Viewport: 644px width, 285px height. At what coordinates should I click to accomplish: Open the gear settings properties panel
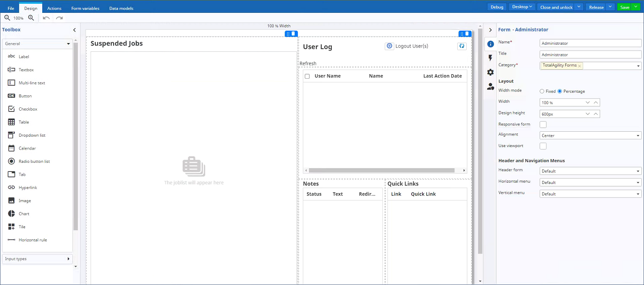(x=490, y=72)
